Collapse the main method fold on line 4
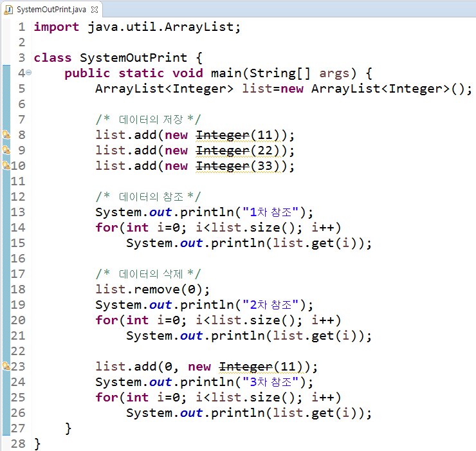476x451 pixels. coord(28,73)
